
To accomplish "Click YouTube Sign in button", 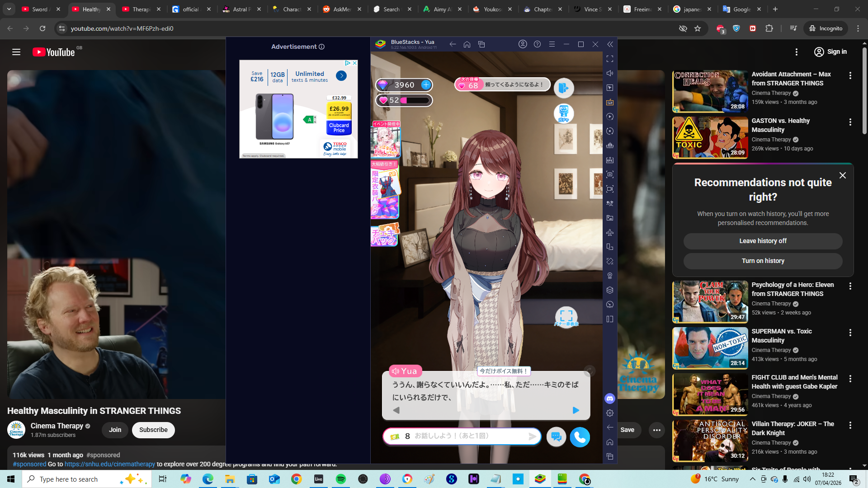I will tap(831, 52).
